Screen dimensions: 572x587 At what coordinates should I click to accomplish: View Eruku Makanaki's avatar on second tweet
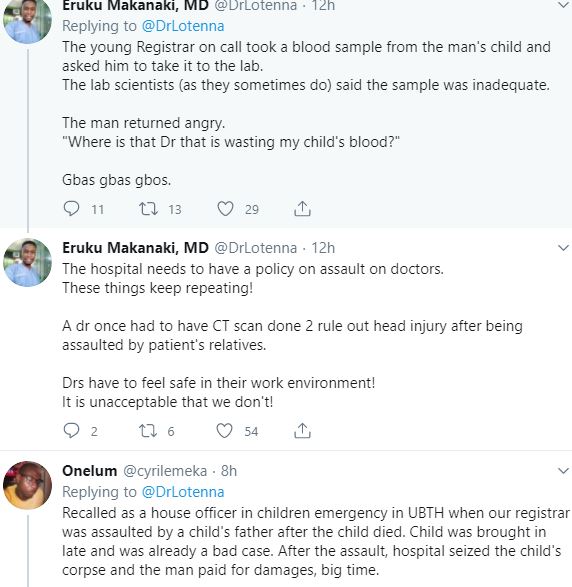pos(27,262)
